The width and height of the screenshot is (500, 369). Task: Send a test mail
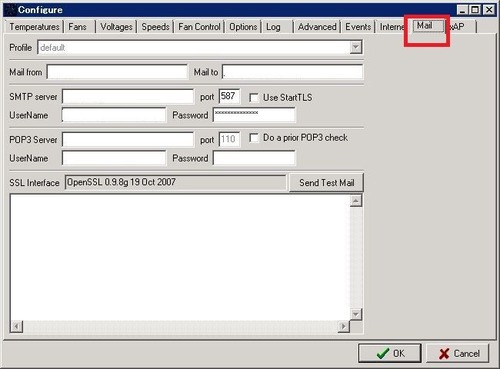coord(326,183)
